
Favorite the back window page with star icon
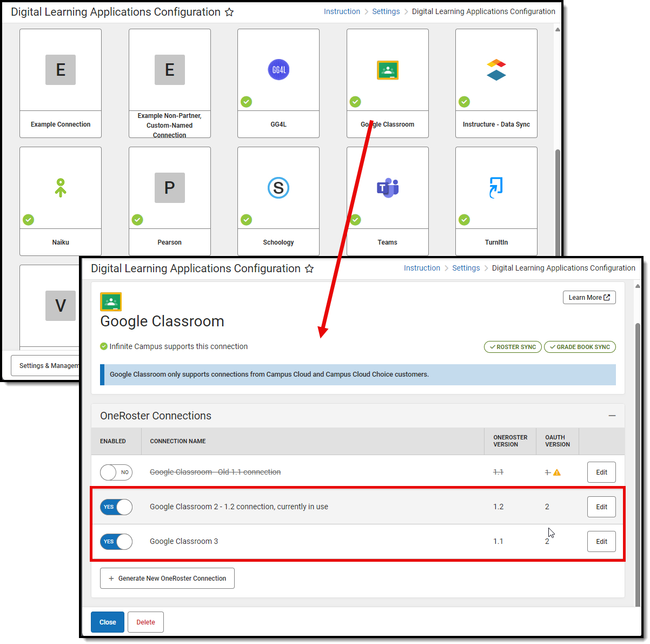(x=229, y=12)
